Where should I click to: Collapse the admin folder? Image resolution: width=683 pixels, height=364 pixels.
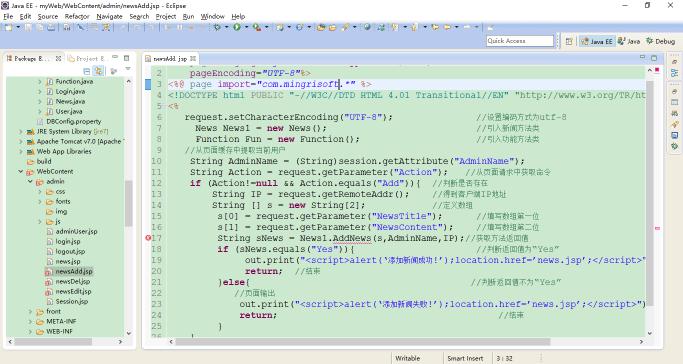point(30,182)
